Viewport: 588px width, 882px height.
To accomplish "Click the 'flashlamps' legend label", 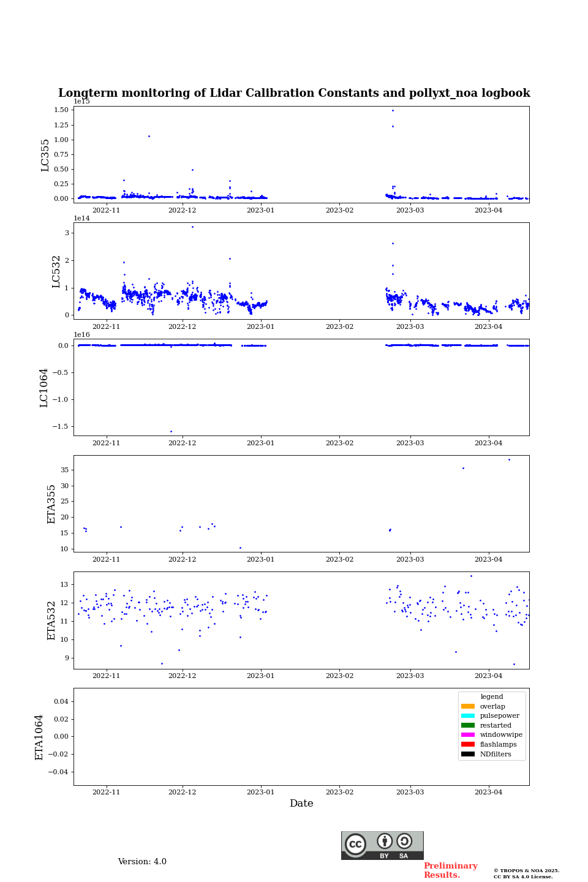I will pos(498,744).
